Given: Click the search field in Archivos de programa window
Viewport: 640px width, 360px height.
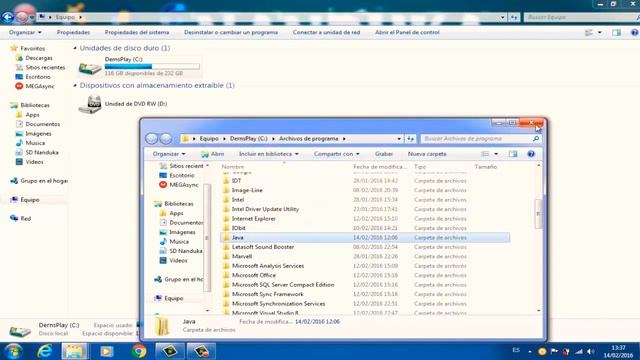Looking at the screenshot, I should point(481,139).
